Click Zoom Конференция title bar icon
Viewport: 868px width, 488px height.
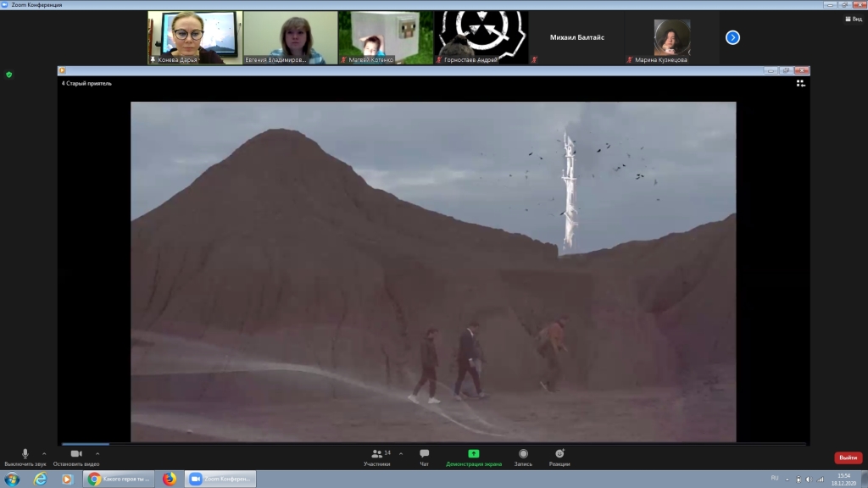(x=4, y=4)
